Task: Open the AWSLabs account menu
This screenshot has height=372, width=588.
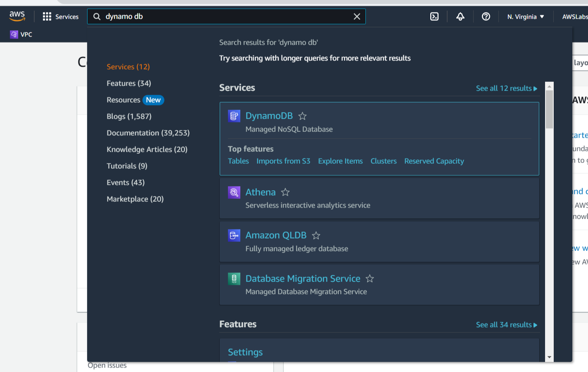Action: pos(575,17)
